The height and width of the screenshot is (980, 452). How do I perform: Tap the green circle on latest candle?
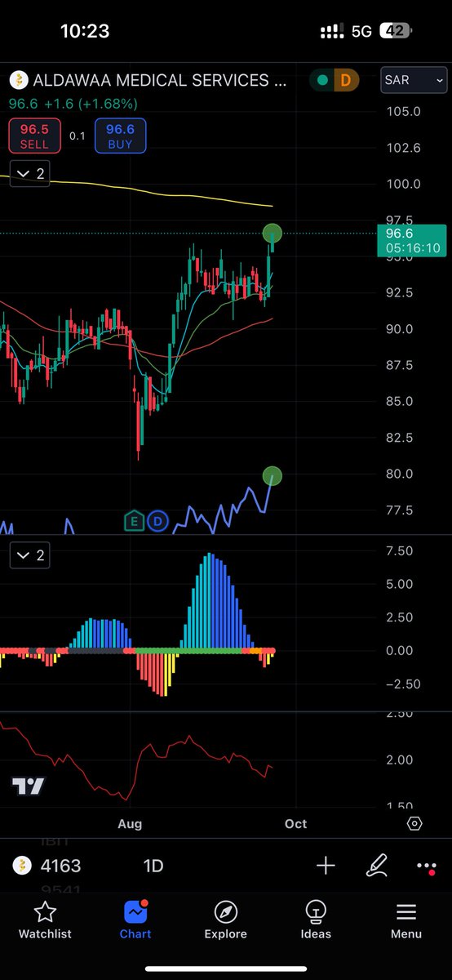point(273,234)
